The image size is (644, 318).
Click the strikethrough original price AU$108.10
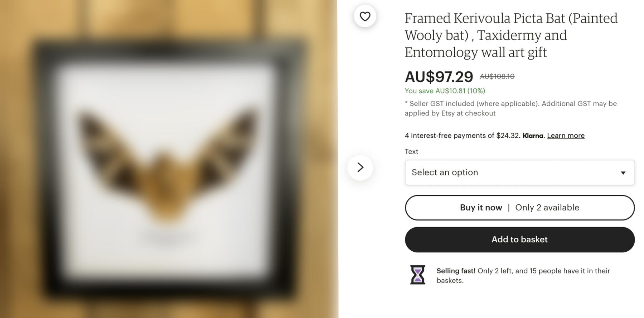(x=498, y=76)
